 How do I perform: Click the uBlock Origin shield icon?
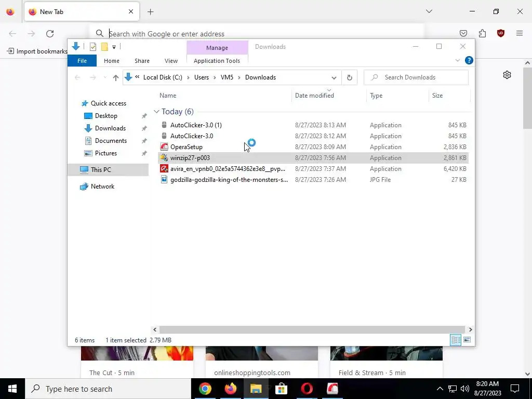501,33
